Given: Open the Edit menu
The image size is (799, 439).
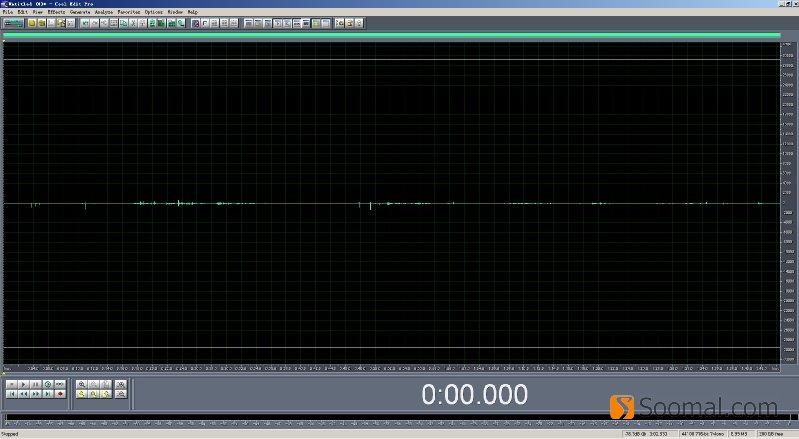Looking at the screenshot, I should click(x=22, y=12).
